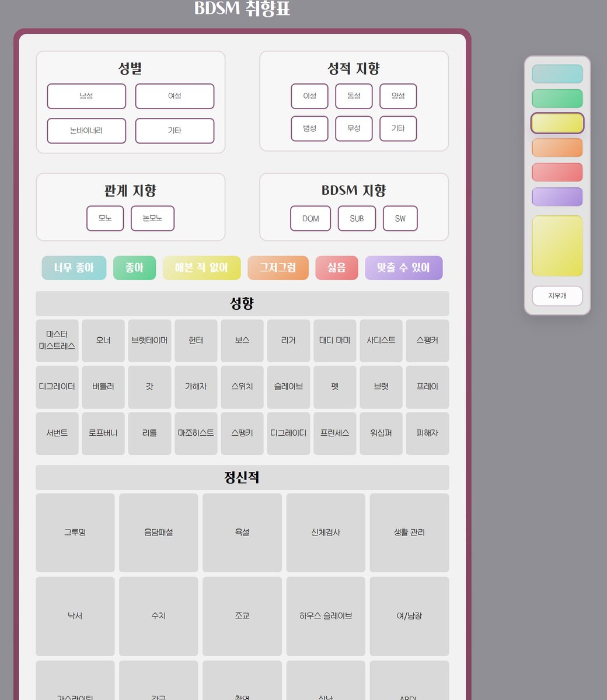
Task: Select 범성 under 성적 지향
Action: point(309,128)
